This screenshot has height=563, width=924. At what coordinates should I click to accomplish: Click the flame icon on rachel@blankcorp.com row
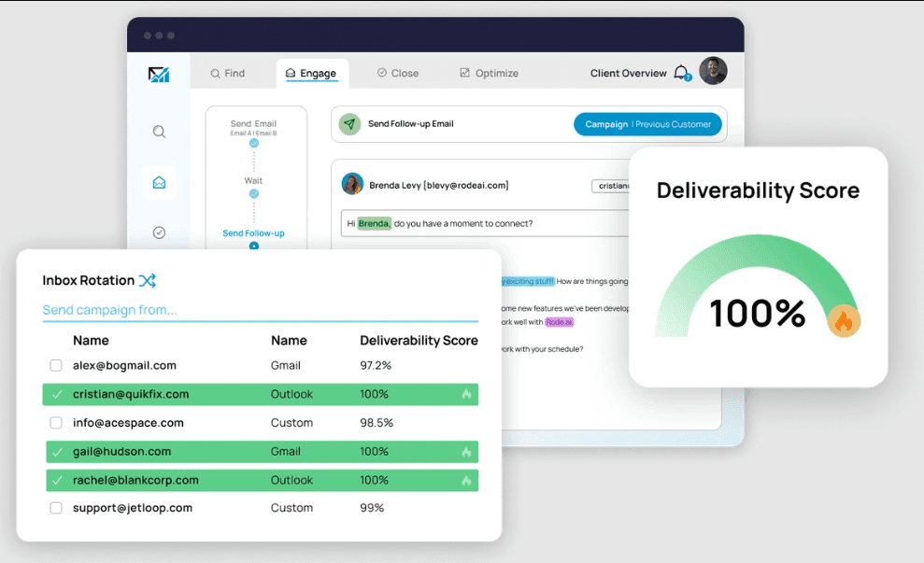click(468, 480)
